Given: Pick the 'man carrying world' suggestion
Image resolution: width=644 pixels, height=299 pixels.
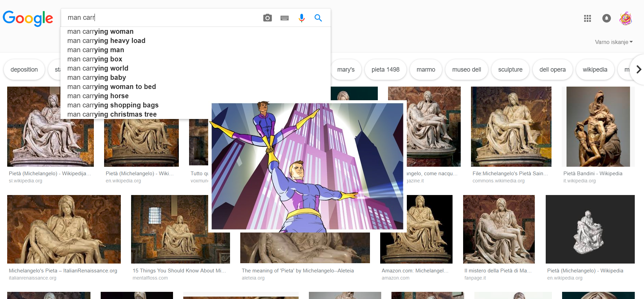Looking at the screenshot, I should coord(98,68).
